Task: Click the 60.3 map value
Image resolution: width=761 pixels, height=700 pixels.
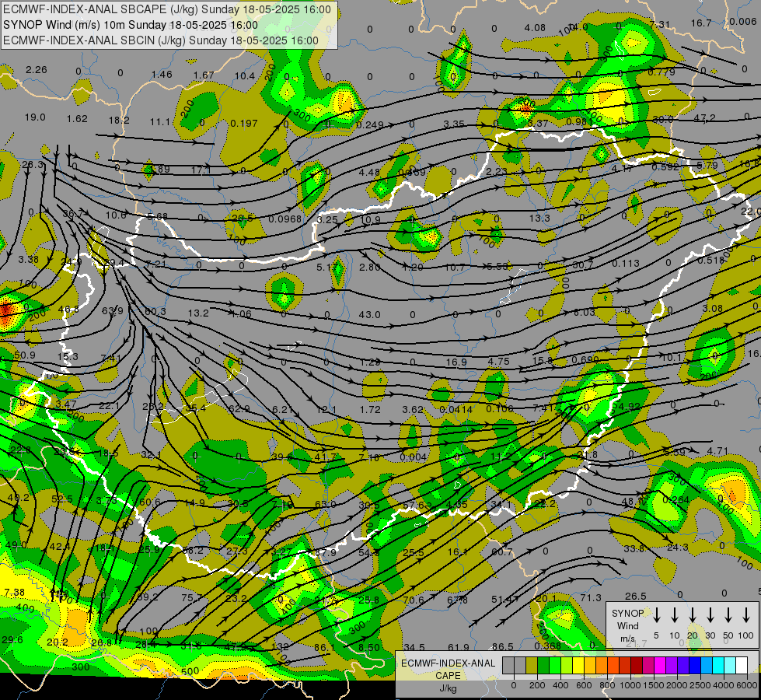Action: coord(155,311)
